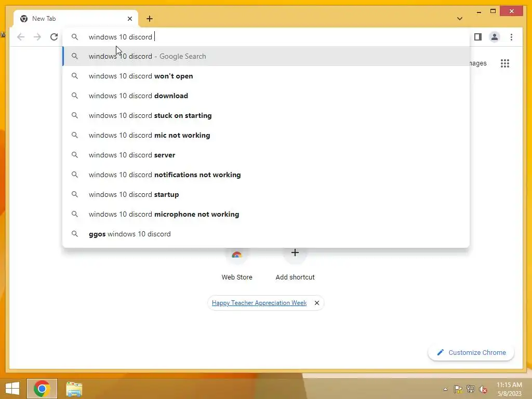Image resolution: width=532 pixels, height=399 pixels.
Task: Go back using the back arrow
Action: [x=21, y=37]
